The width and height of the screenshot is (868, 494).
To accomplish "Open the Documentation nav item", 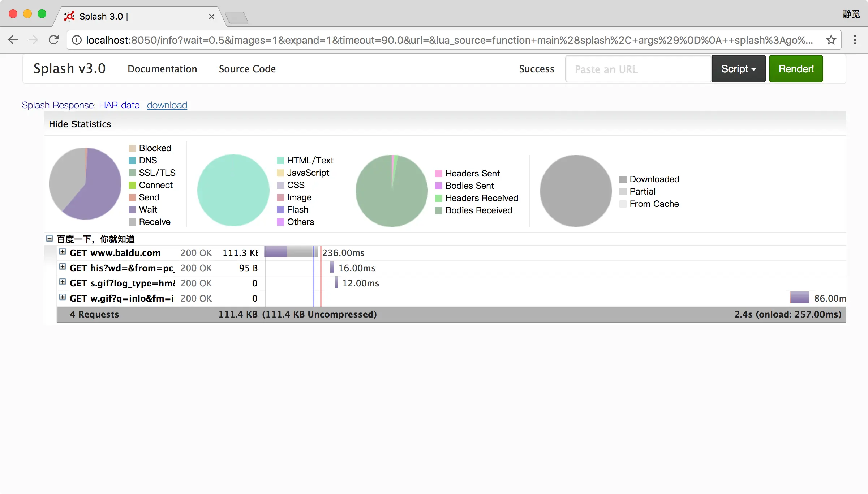I will point(162,69).
